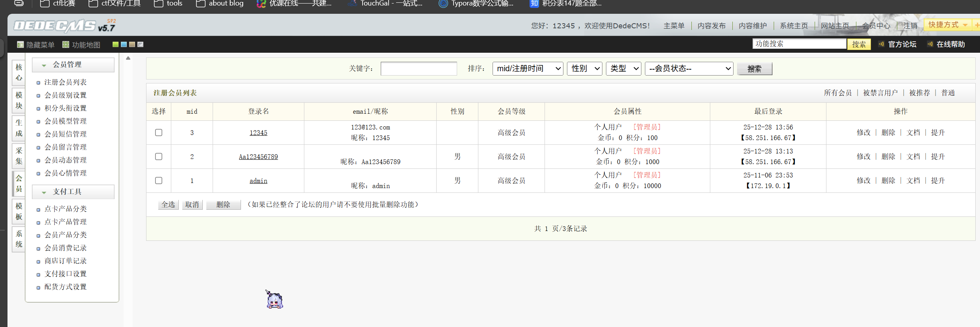Focus the 功能搜索 search field

pos(799,44)
